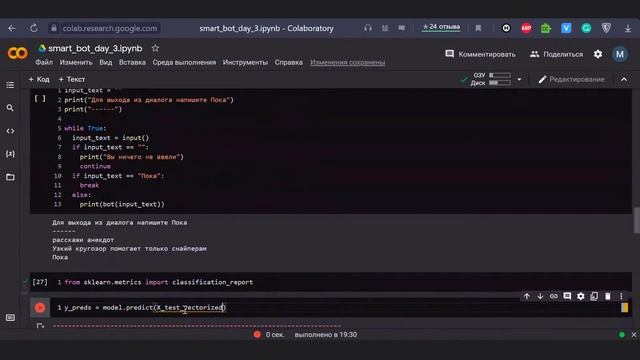Viewport: 640px width, 360px height.
Task: Open the blue V extension icon
Action: tap(566, 28)
